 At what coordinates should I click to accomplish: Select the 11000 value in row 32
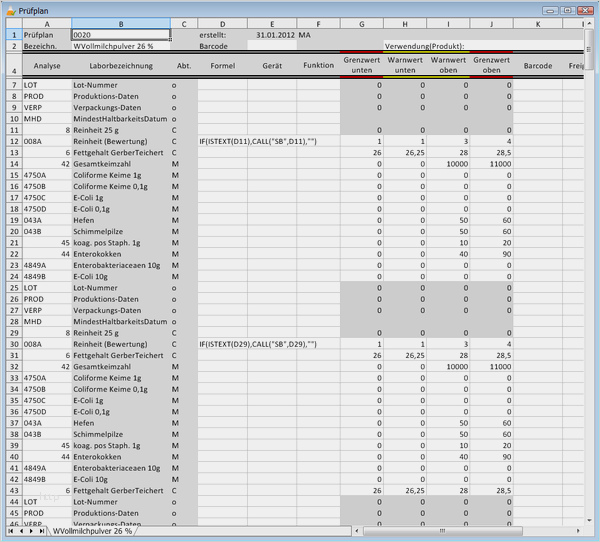coord(491,367)
